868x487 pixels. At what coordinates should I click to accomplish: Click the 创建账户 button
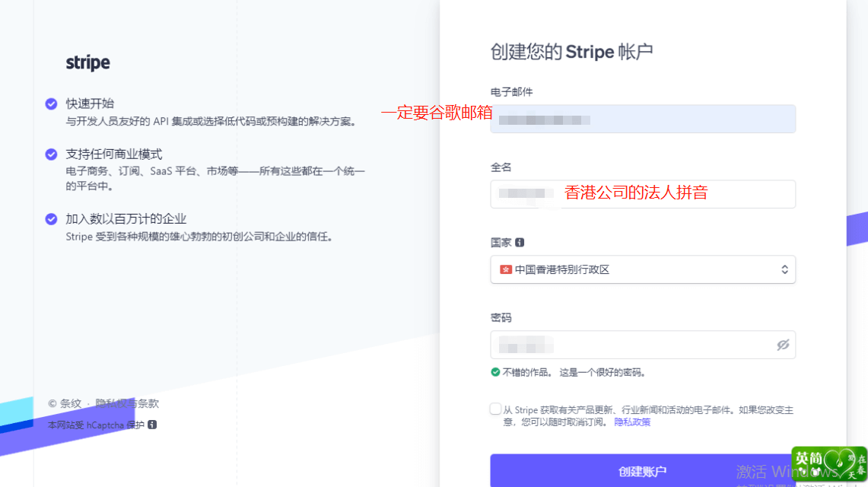[x=643, y=471]
